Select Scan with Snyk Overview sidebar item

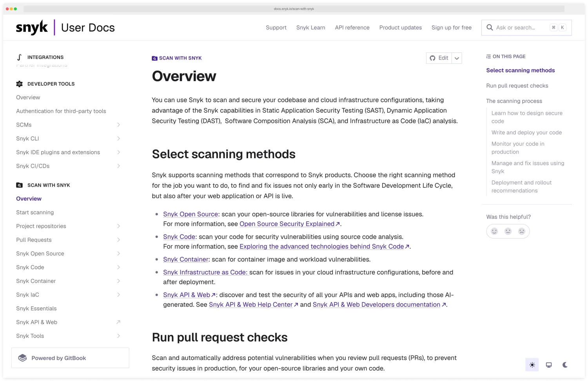29,199
